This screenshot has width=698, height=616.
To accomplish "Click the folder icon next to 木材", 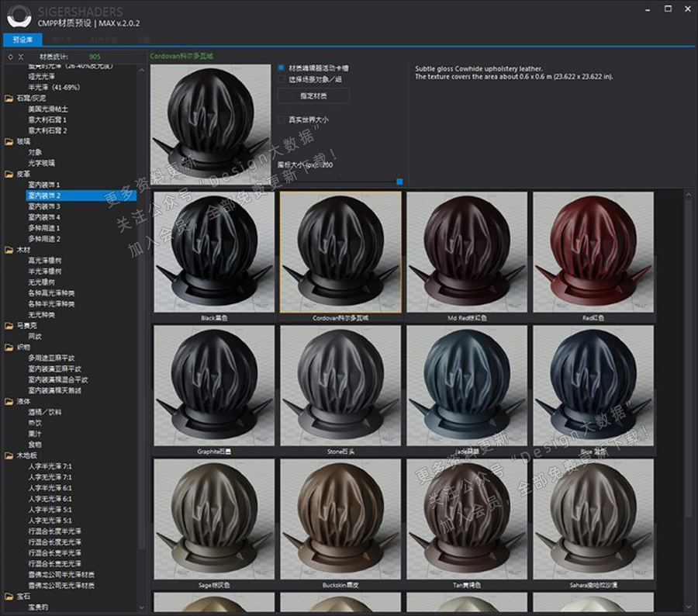I will click(x=9, y=251).
